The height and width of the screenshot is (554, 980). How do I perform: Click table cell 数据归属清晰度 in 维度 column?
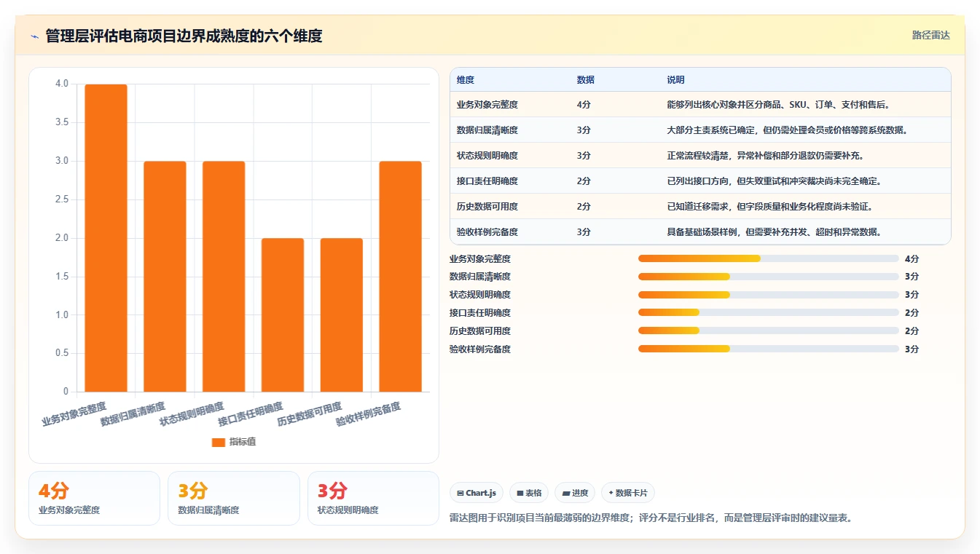click(487, 130)
